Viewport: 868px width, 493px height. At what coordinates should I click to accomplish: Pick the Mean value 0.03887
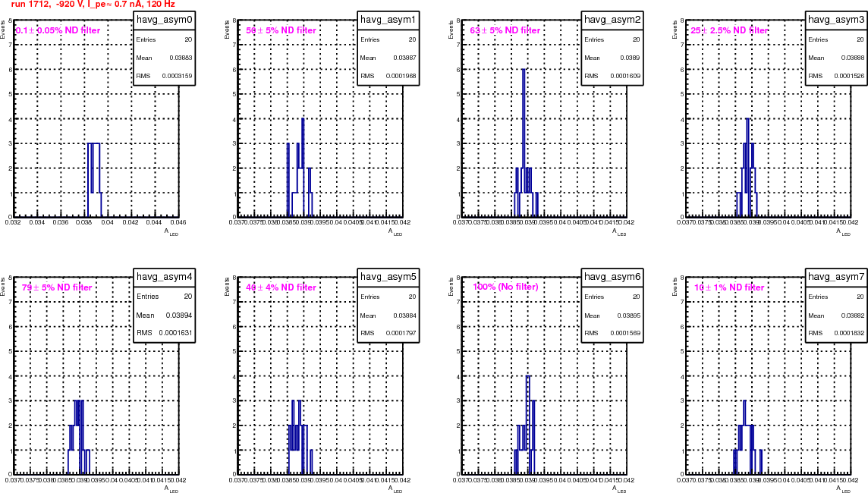(x=404, y=58)
